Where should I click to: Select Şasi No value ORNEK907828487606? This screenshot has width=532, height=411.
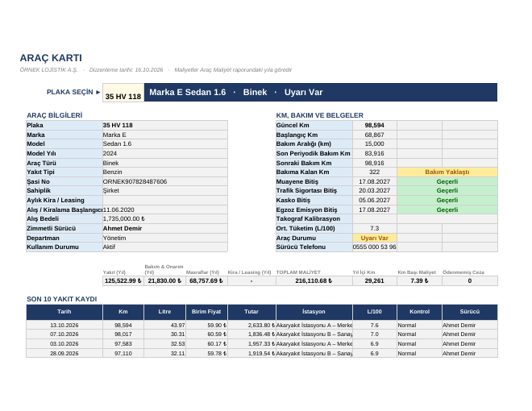[165, 181]
